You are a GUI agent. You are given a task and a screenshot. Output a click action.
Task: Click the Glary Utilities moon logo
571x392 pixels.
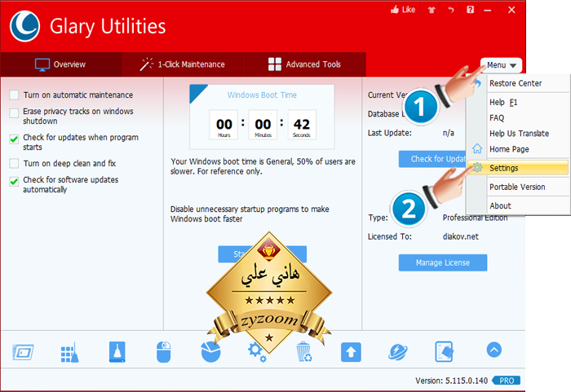point(24,26)
